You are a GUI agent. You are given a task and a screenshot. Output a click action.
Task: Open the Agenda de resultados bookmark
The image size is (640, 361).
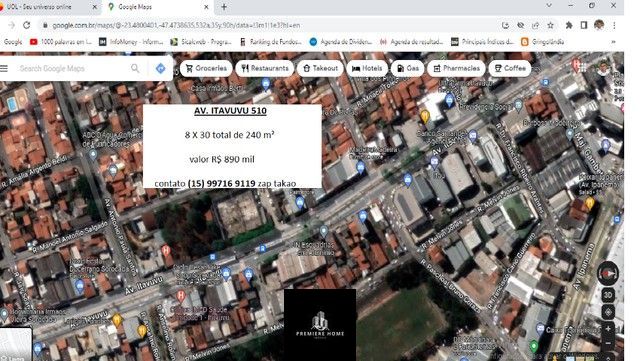pos(411,42)
